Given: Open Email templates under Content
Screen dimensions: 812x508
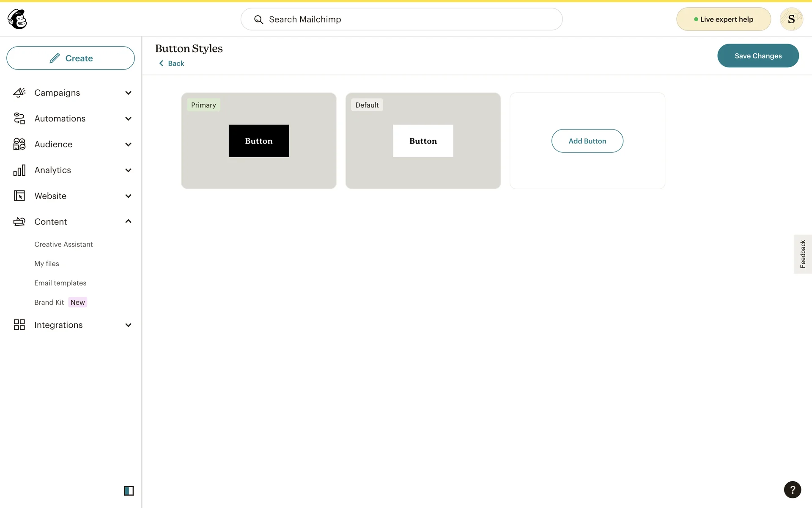Looking at the screenshot, I should click(x=60, y=283).
